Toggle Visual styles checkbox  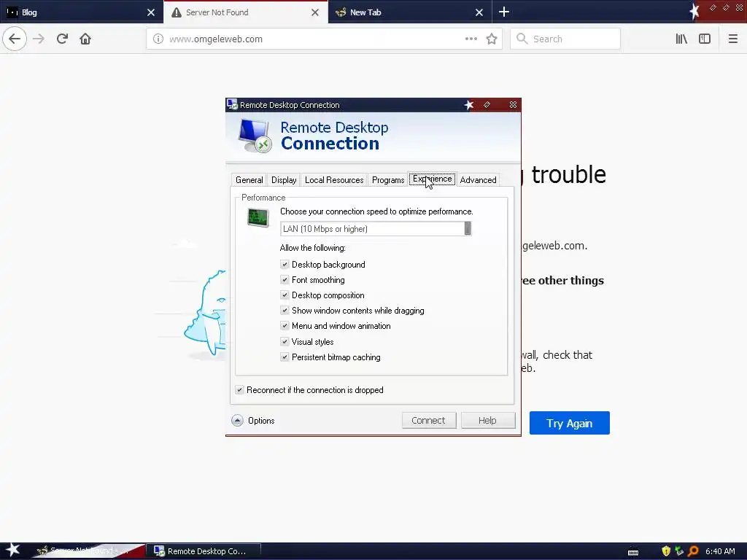click(285, 341)
